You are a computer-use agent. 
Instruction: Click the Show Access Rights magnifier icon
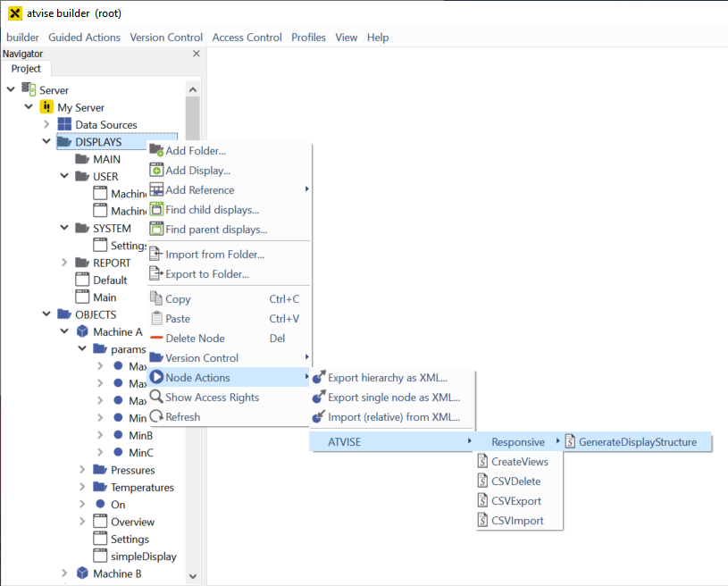click(x=156, y=397)
